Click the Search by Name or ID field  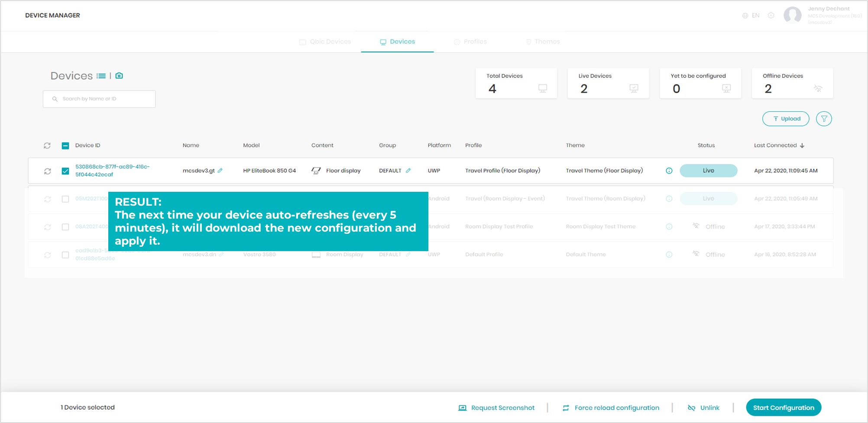tap(99, 99)
